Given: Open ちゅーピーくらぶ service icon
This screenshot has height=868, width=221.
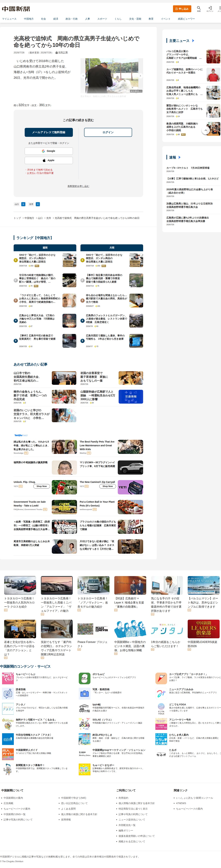Looking at the screenshot, I should 8,678.
